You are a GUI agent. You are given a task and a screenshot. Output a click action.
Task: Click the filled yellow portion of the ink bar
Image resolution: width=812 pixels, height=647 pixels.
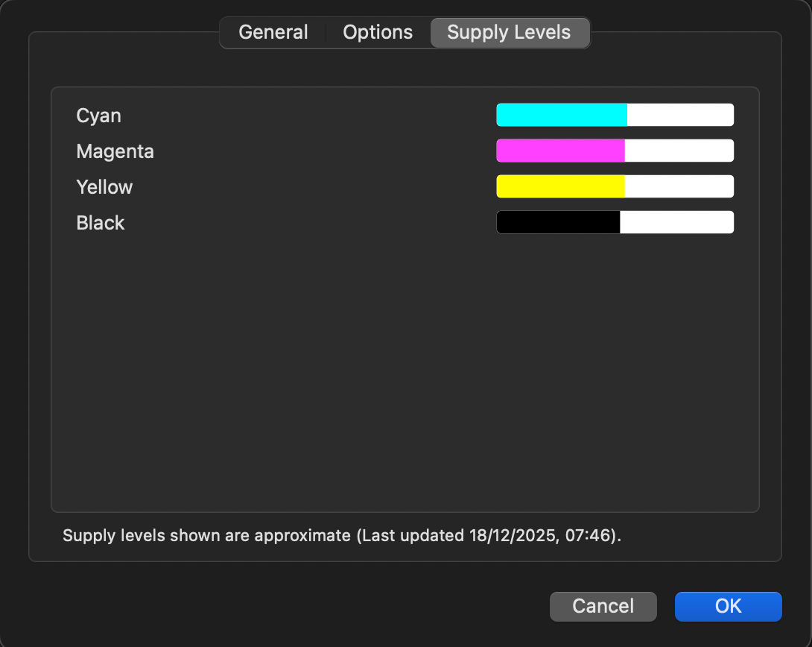coord(560,186)
